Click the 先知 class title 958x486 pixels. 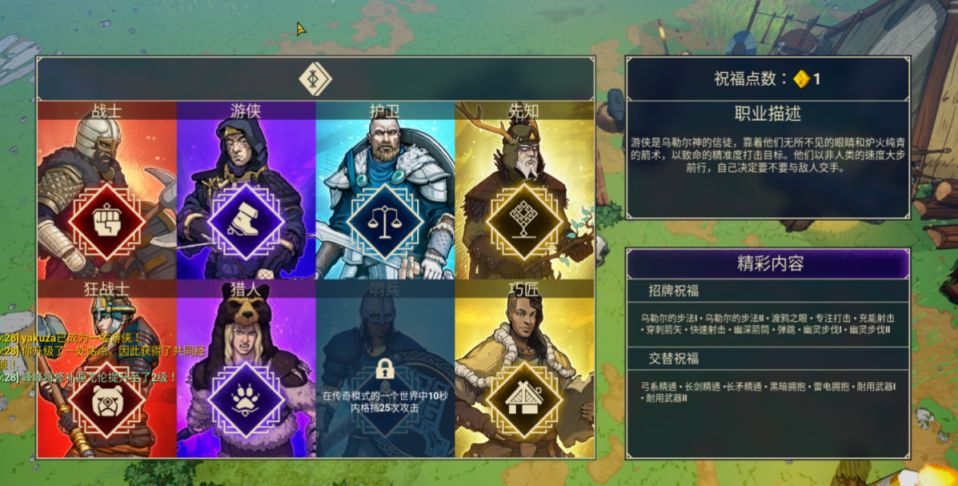pyautogui.click(x=524, y=111)
